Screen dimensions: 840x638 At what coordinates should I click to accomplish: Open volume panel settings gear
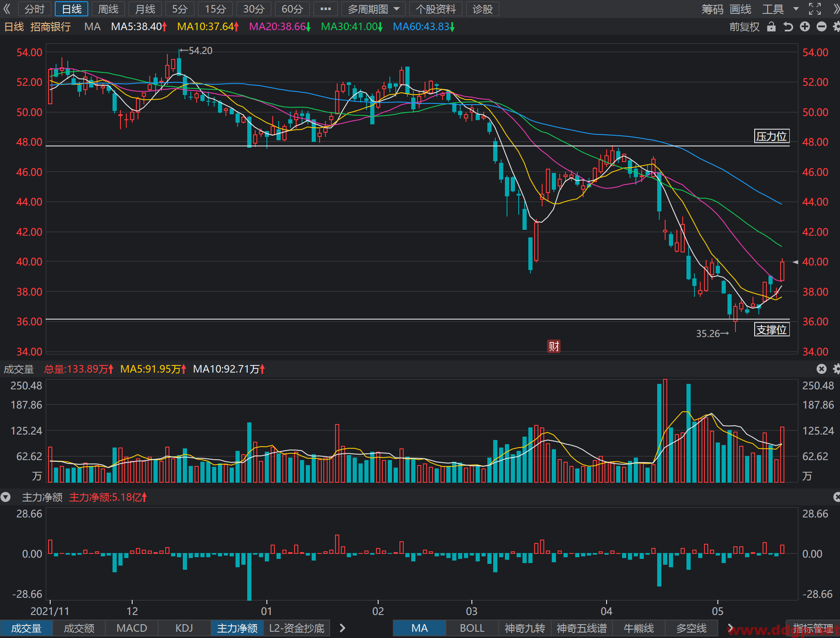tap(836, 369)
